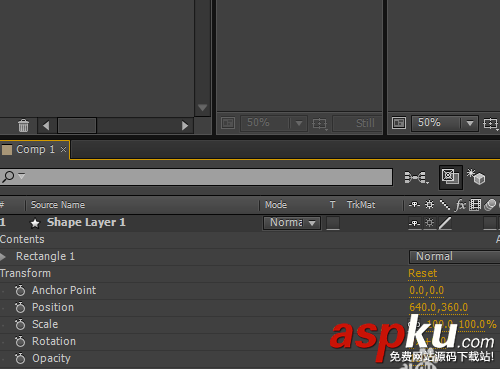This screenshot has width=500, height=369.
Task: Close the Comp 1 tab
Action: (63, 150)
